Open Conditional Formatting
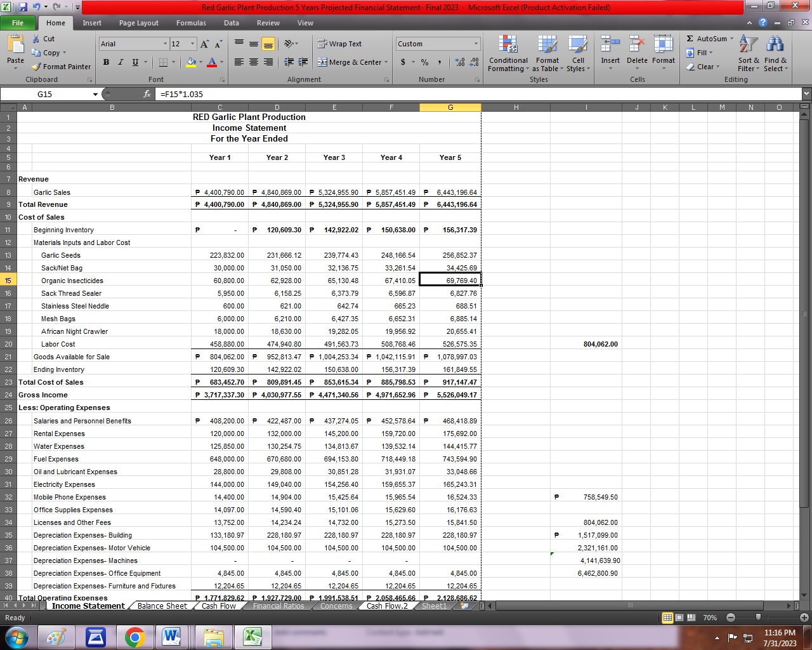 (x=507, y=54)
